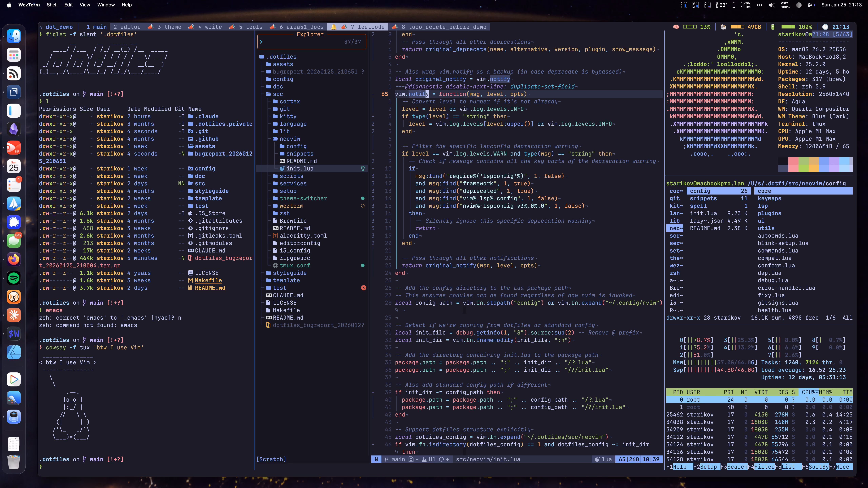
Task: Expand the kitty folder in Explorer
Action: point(285,117)
